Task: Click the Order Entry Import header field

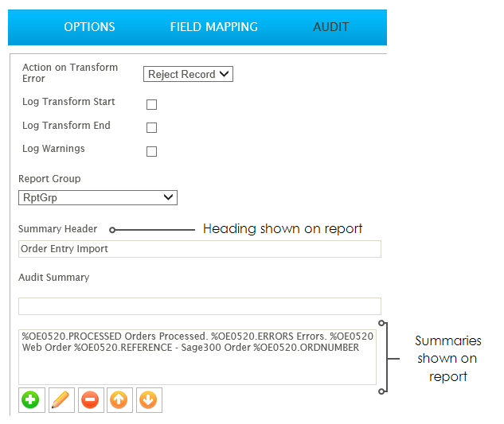Action: (200, 249)
